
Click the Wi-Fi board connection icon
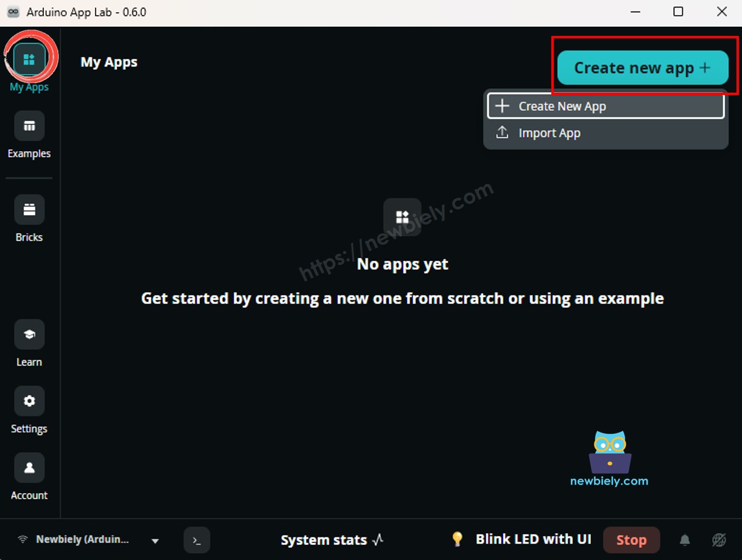pos(23,539)
